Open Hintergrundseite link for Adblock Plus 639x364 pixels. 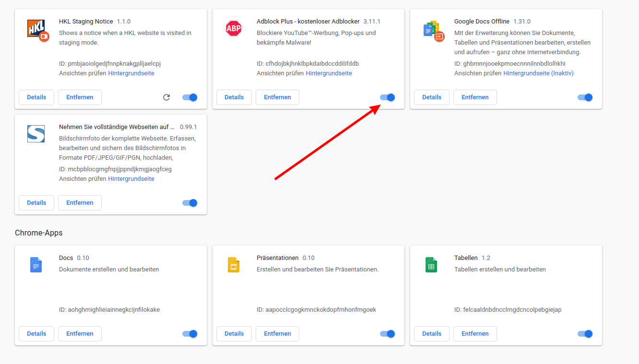[329, 73]
